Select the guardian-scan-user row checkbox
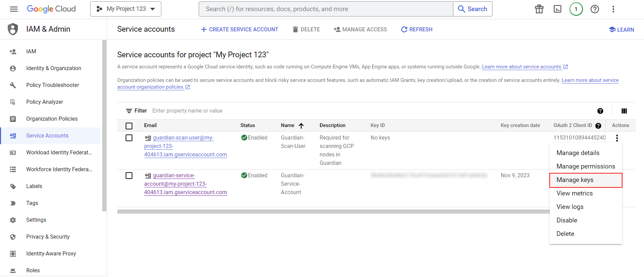The width and height of the screenshot is (644, 277). click(x=129, y=138)
